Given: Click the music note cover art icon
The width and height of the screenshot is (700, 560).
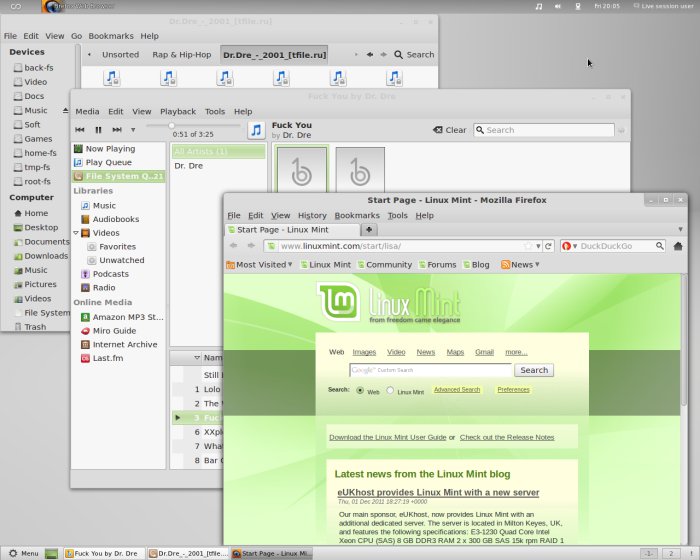Looking at the screenshot, I should [256, 130].
